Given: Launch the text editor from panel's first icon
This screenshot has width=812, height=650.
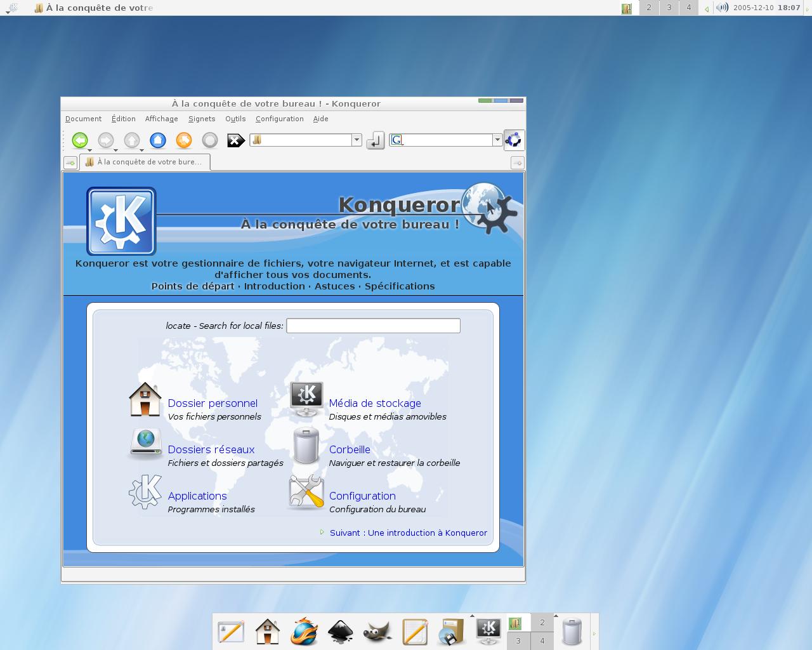Looking at the screenshot, I should tap(231, 632).
